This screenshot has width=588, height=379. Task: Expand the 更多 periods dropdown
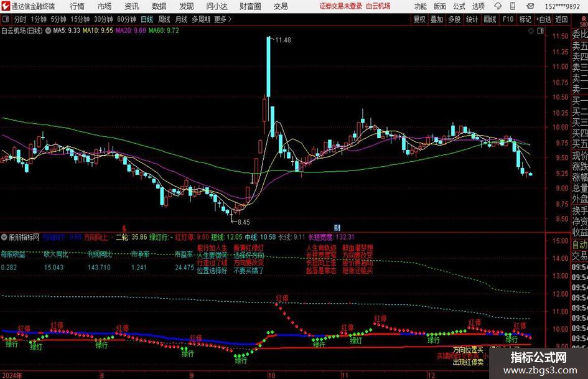point(223,19)
